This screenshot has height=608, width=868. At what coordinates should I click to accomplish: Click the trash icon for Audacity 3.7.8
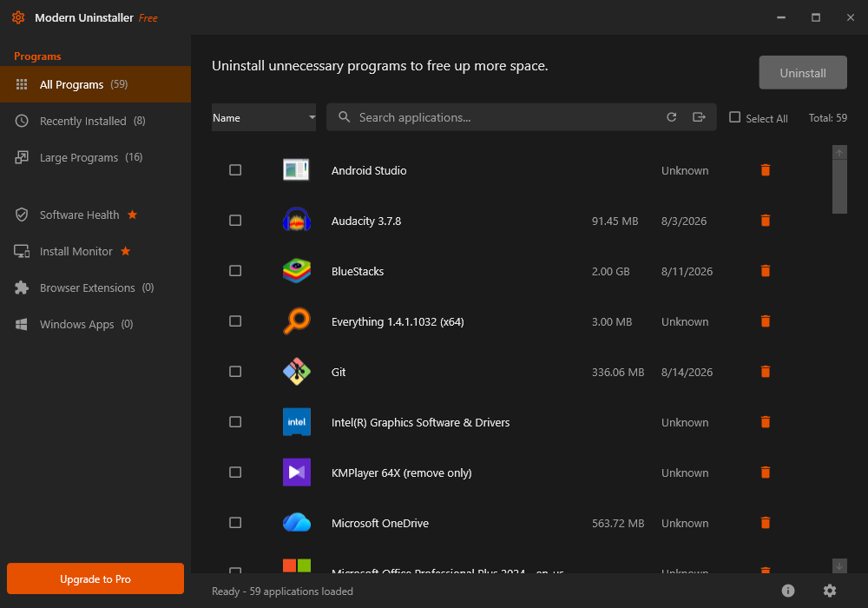766,221
